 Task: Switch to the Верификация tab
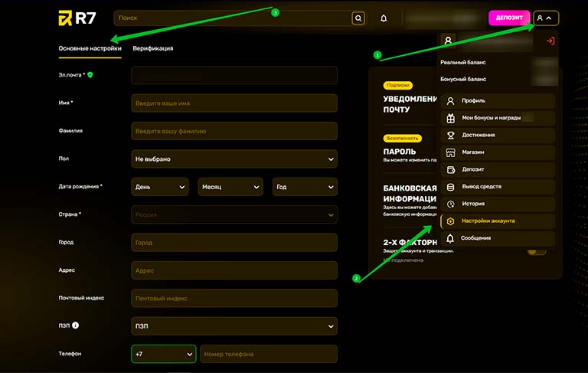[152, 48]
